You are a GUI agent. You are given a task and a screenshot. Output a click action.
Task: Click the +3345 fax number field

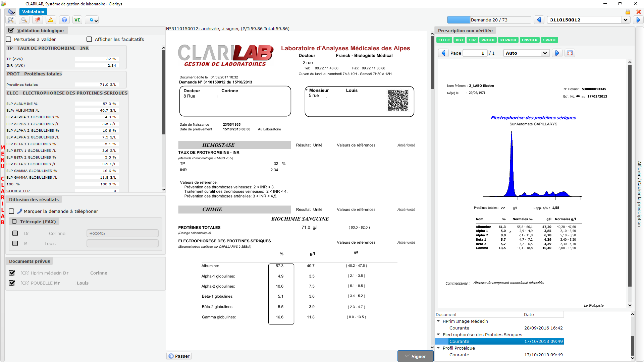(122, 233)
